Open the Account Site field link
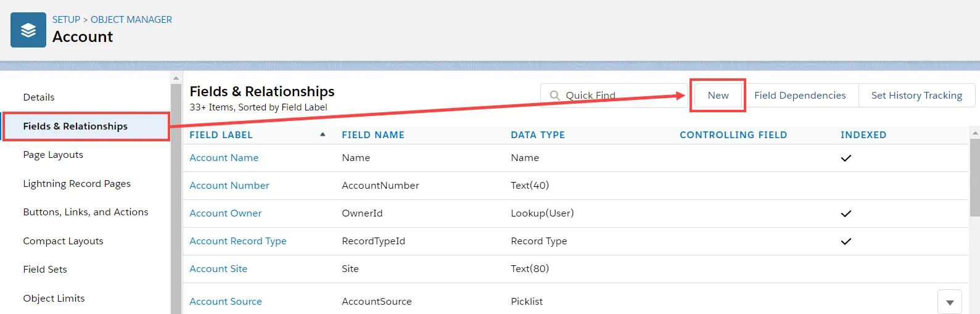 218,269
